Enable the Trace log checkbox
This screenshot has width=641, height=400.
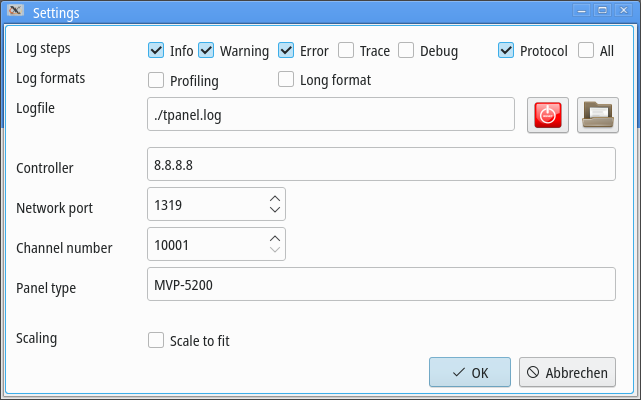click(x=346, y=50)
